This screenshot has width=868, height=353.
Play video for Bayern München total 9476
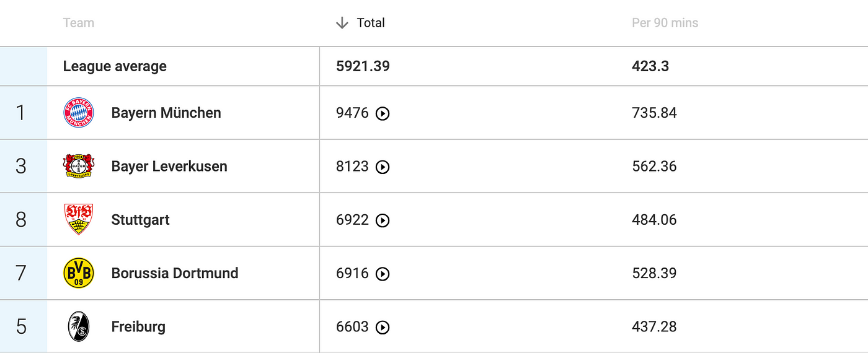[383, 113]
